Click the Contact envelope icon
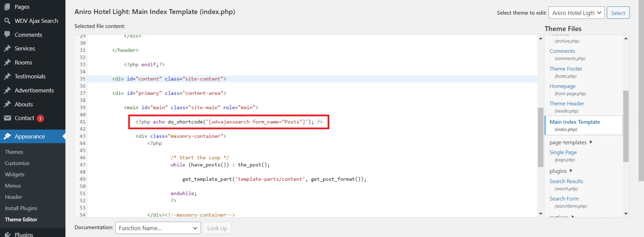The height and width of the screenshot is (237, 644). pyautogui.click(x=7, y=118)
